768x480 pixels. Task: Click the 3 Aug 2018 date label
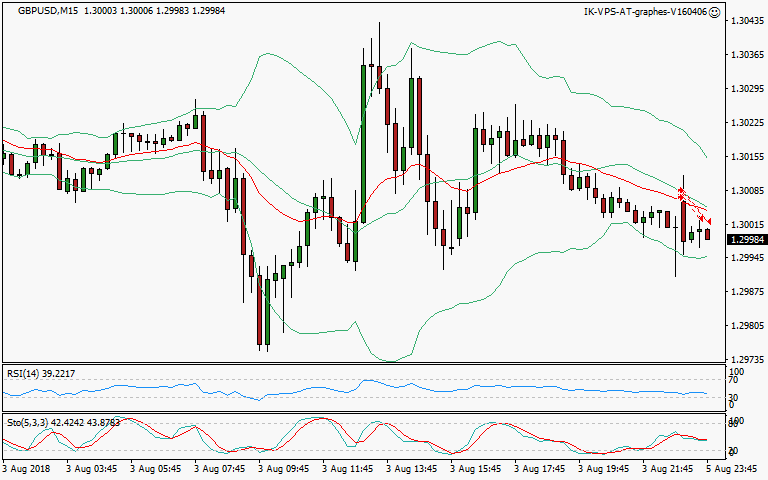tap(28, 468)
